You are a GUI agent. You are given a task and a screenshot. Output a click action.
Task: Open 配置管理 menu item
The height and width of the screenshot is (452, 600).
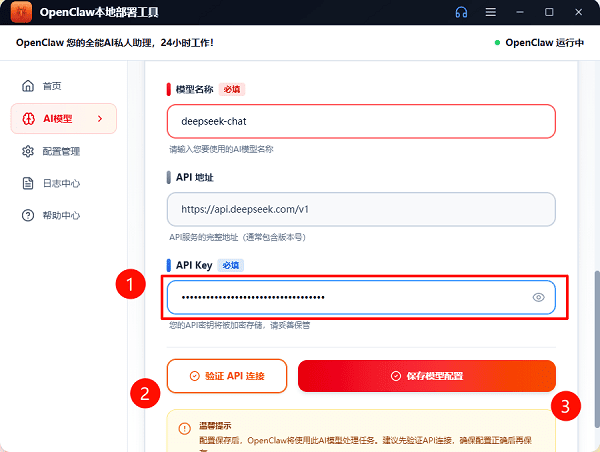tap(62, 152)
